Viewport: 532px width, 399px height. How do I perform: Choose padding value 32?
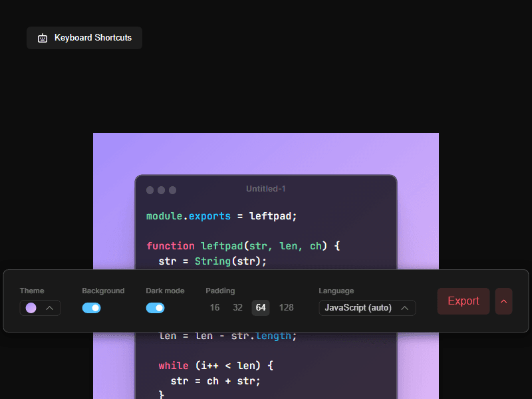(x=237, y=308)
